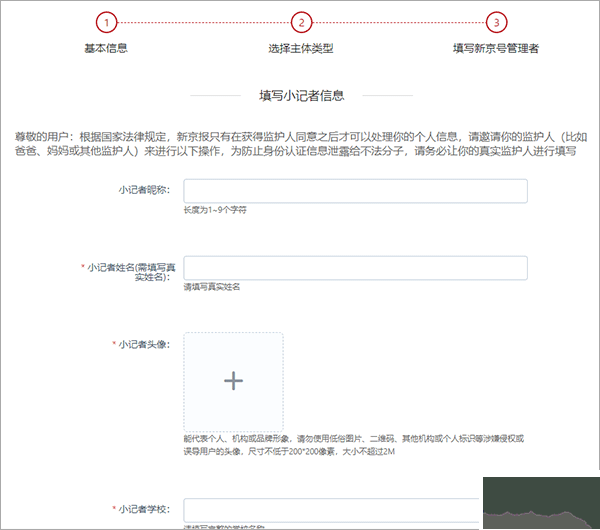Click the 小记者学校 label
The image size is (600, 530).
144,509
